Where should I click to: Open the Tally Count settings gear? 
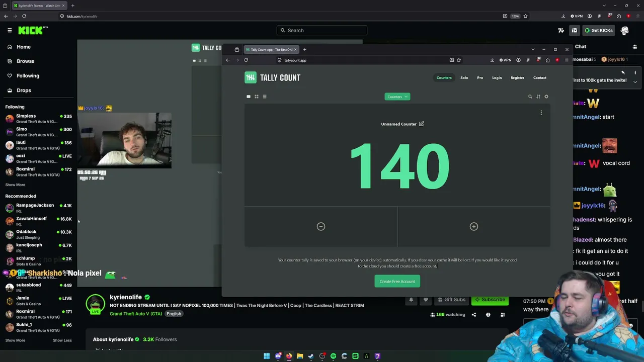coord(546,97)
